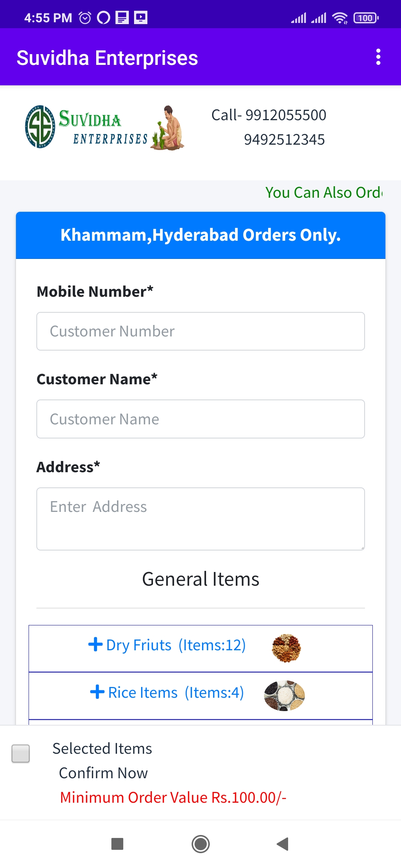Screen dimensions: 401x868
Task: Click the Enter Address text area
Action: coord(200,519)
